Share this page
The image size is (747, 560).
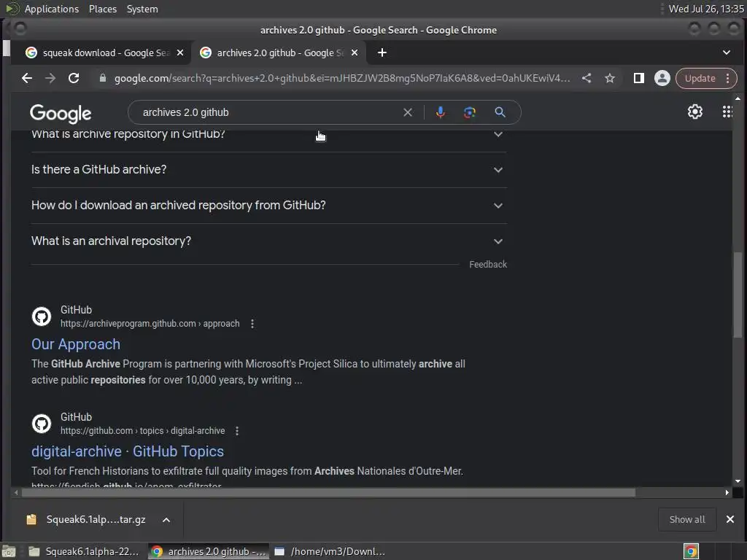pyautogui.click(x=587, y=78)
